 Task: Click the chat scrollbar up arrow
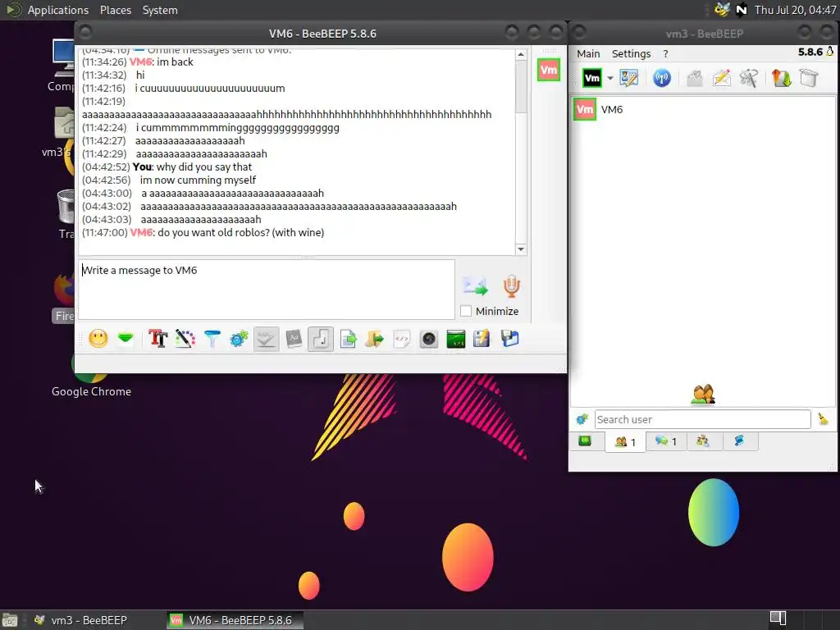tap(521, 55)
